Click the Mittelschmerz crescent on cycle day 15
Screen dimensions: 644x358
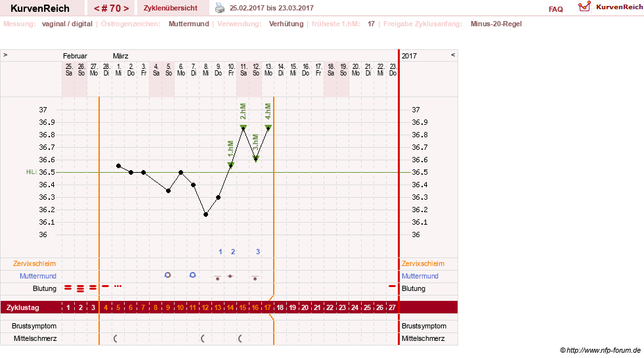(240, 338)
